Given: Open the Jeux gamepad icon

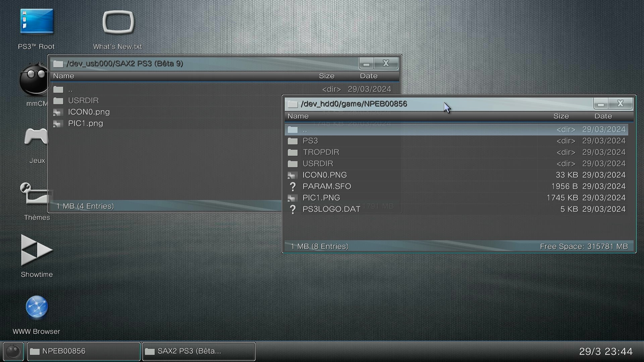Looking at the screenshot, I should click(x=36, y=137).
